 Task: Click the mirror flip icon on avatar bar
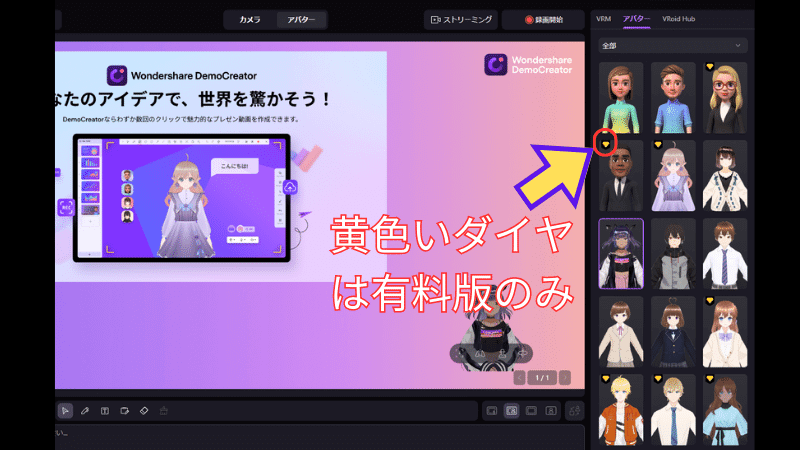(481, 353)
